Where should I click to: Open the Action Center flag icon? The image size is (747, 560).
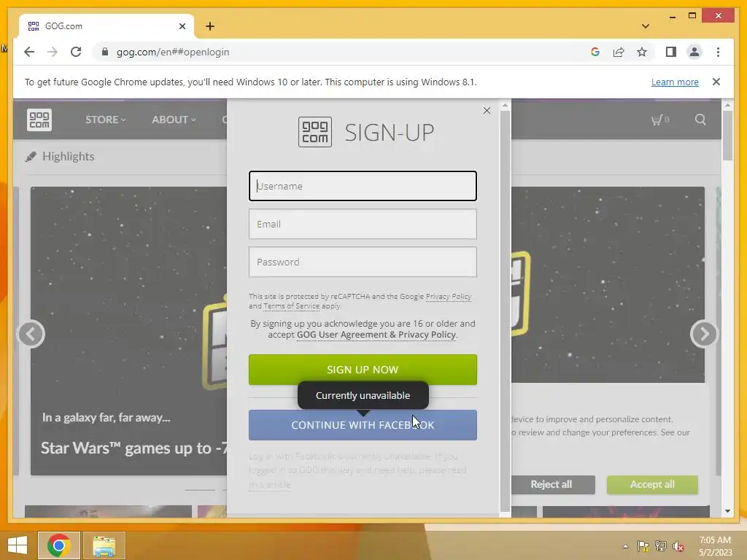coord(643,546)
